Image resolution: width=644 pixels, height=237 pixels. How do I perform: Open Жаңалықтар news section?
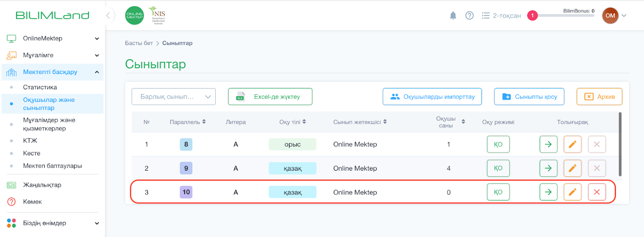(x=42, y=185)
